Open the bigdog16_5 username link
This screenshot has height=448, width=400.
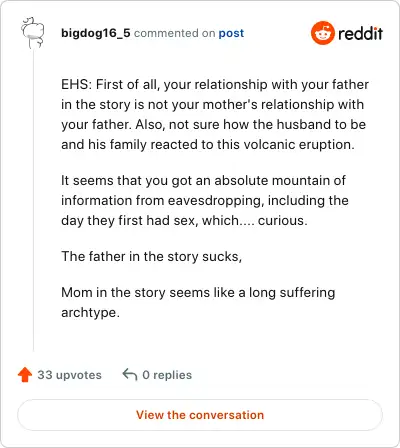pos(96,33)
